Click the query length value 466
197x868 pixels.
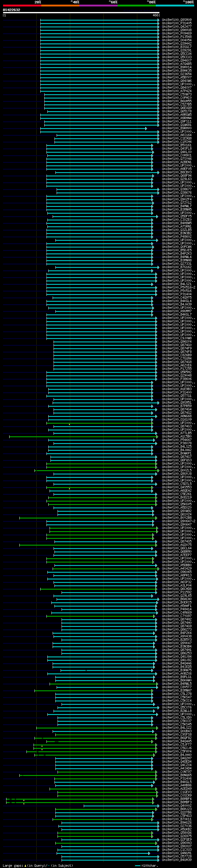[x=155, y=15]
